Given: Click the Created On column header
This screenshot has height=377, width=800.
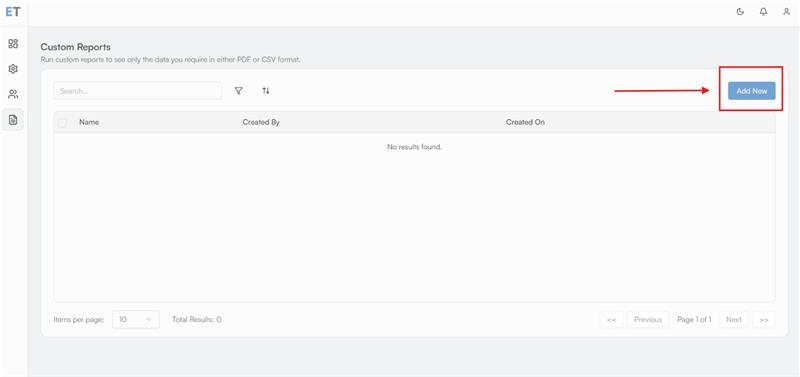Looking at the screenshot, I should [x=525, y=122].
